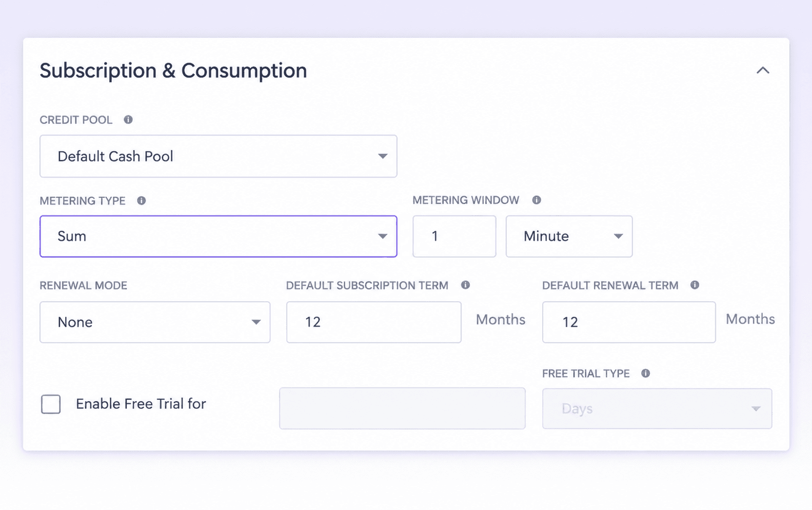Click the CREDIT POOL label text
The image size is (812, 510).
point(76,120)
